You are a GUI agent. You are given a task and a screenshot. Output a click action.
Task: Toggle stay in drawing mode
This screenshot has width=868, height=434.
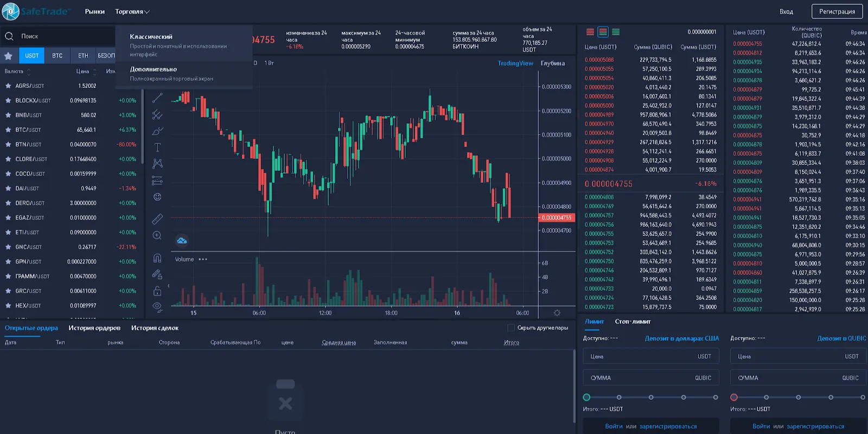(157, 275)
